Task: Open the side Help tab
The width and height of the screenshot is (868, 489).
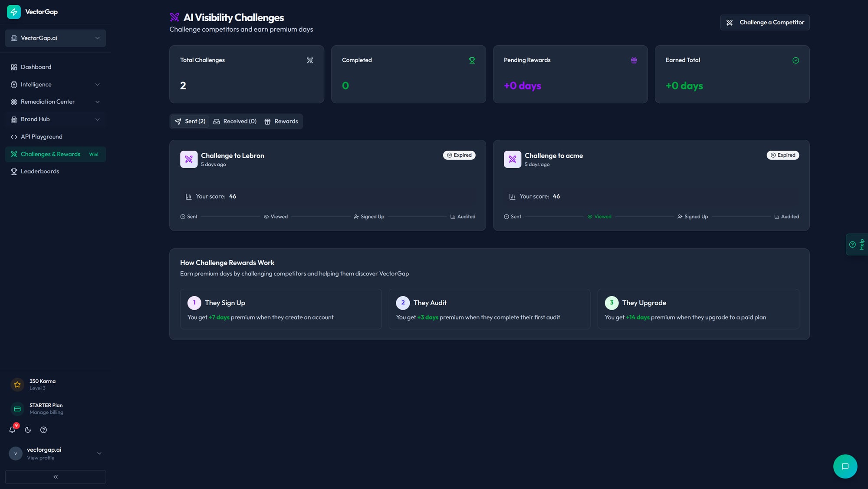Action: (857, 244)
